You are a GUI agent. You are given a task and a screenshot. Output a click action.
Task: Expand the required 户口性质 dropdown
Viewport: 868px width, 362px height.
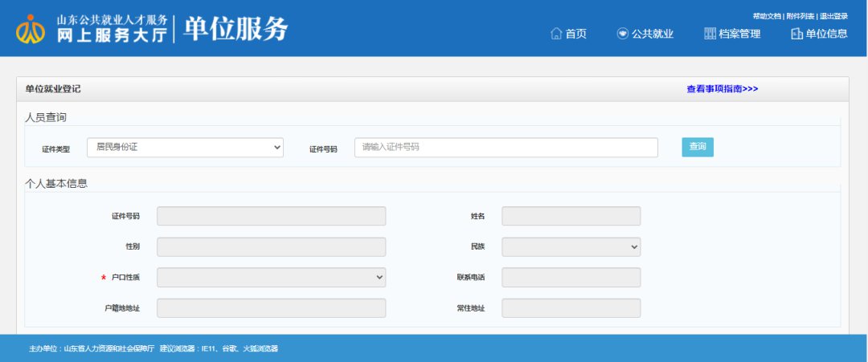(x=271, y=277)
